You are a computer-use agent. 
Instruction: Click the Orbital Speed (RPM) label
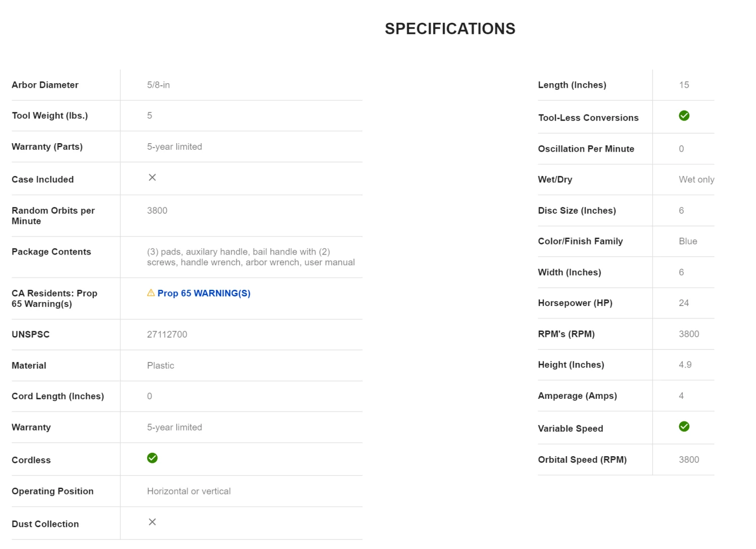[582, 460]
